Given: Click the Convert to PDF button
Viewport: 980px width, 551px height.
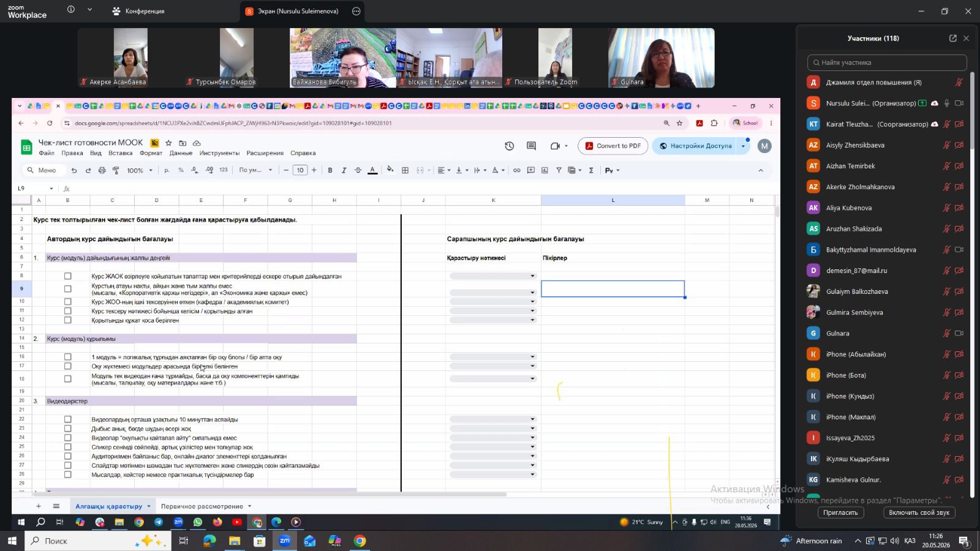Looking at the screenshot, I should tap(612, 146).
